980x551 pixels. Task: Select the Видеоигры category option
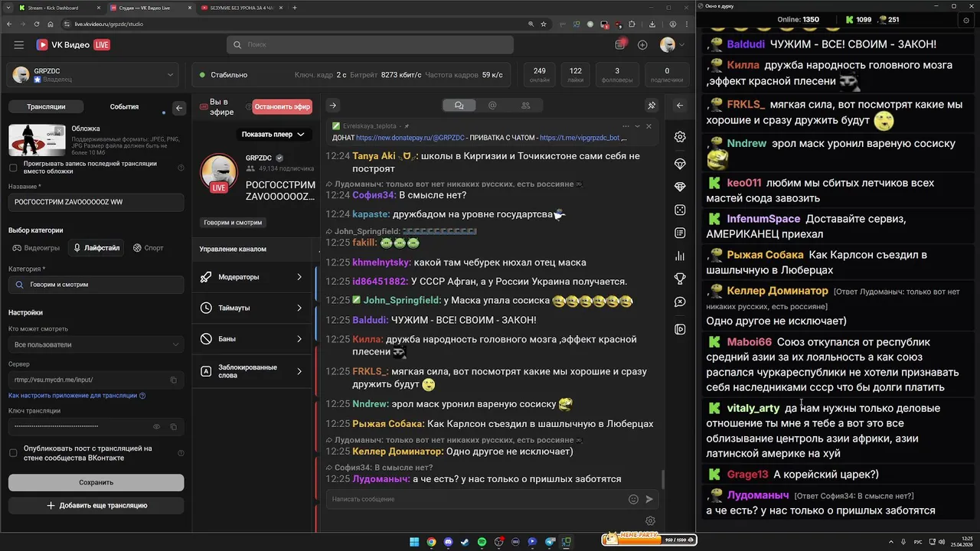(x=37, y=248)
